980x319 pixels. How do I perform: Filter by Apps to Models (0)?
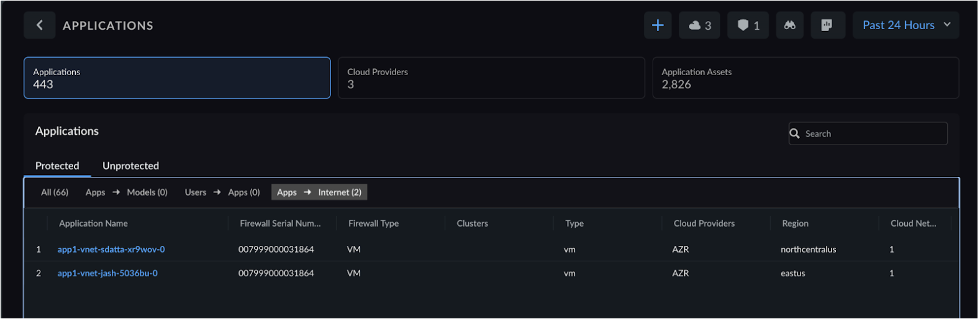click(126, 192)
